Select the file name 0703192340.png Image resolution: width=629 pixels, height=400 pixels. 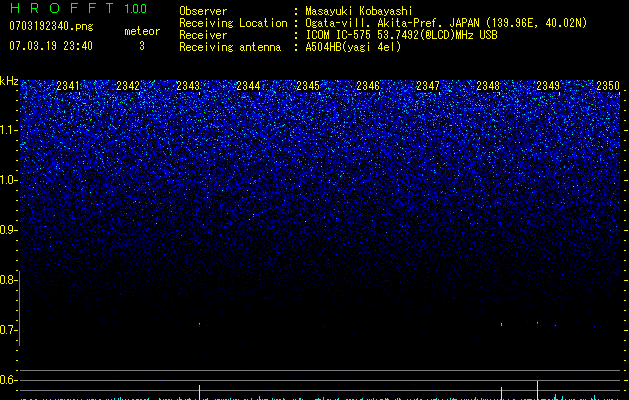click(x=51, y=26)
